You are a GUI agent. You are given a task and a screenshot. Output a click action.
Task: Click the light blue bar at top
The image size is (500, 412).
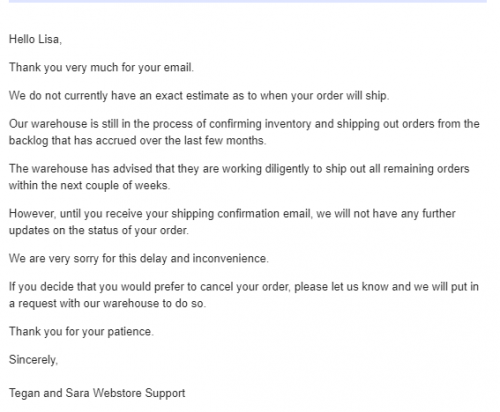click(248, 1)
